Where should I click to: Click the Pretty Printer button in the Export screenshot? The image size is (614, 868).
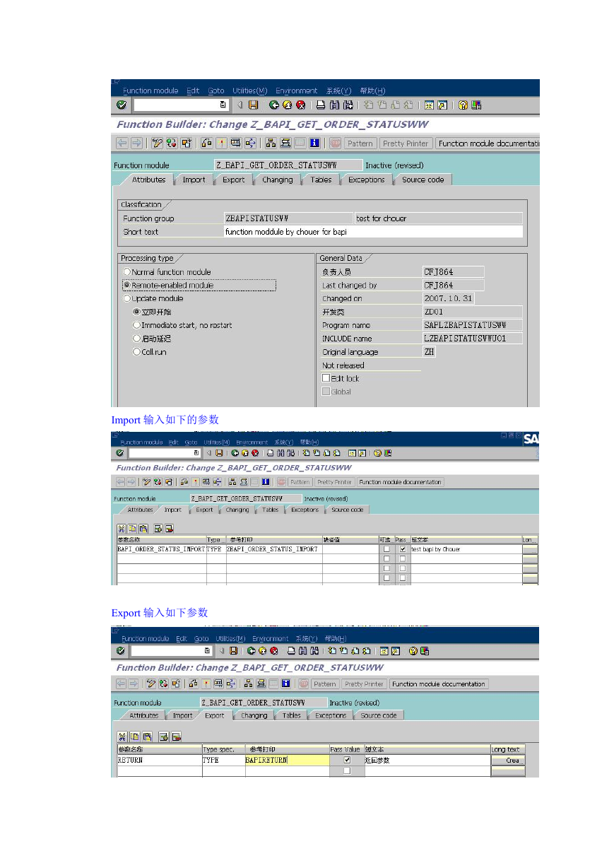[x=364, y=684]
